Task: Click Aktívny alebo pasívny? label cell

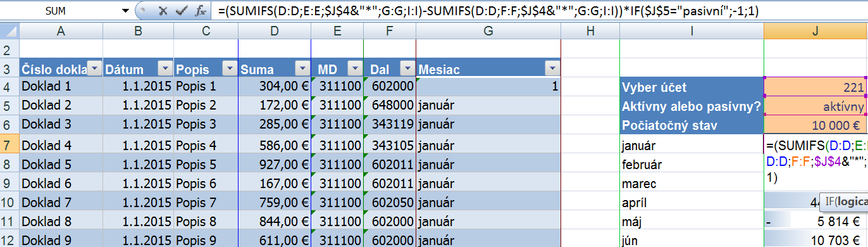Action: coord(691,106)
